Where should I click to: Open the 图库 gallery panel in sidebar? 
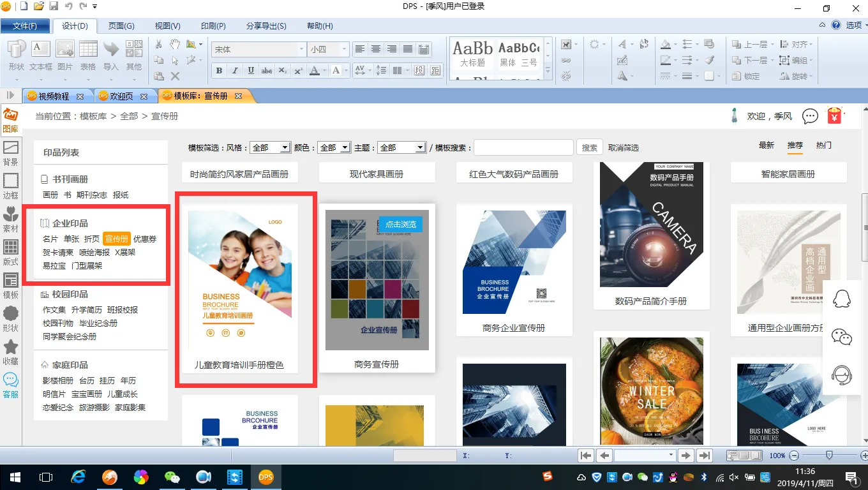tap(10, 119)
